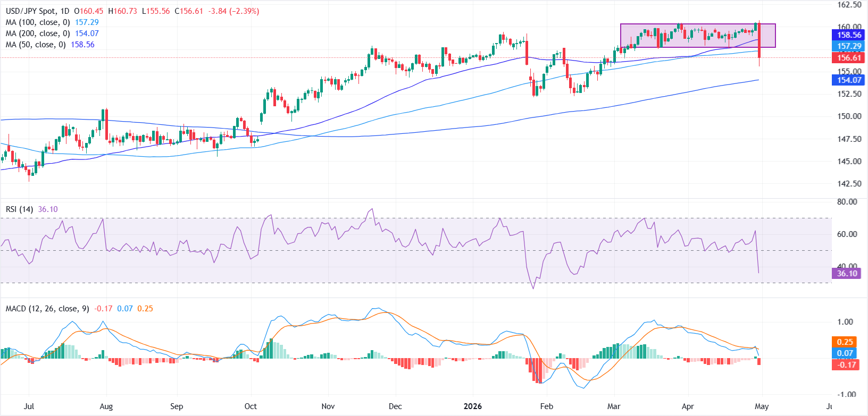868x416 pixels.
Task: Click the 150.00 level on price axis
Action: click(849, 116)
